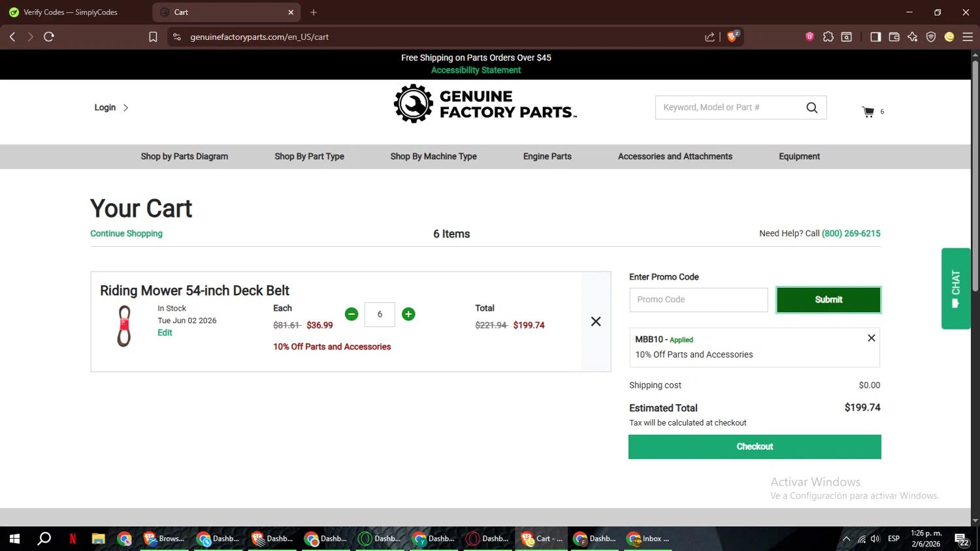Switch to Brows... taskbar window
This screenshot has width=980, height=551.
(x=164, y=539)
